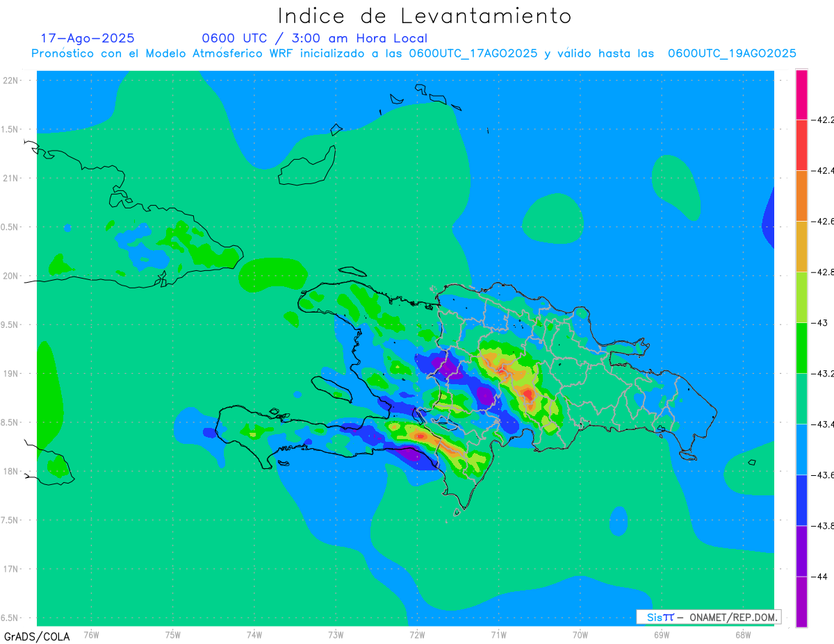Click the 1.5N latitude label
Image resolution: width=834 pixels, height=644 pixels.
[10, 129]
